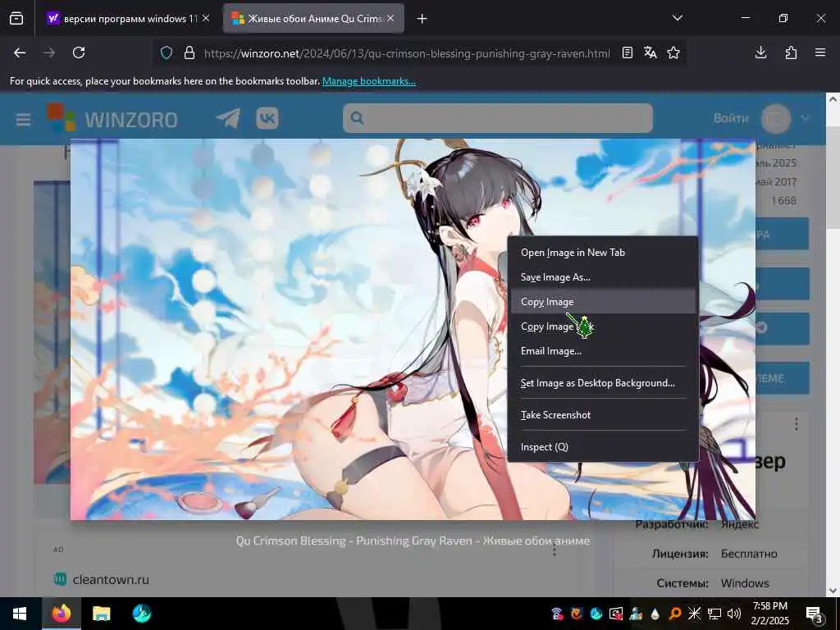840x630 pixels.
Task: Open the sidebar ad three-dot menu
Action: coord(797,424)
